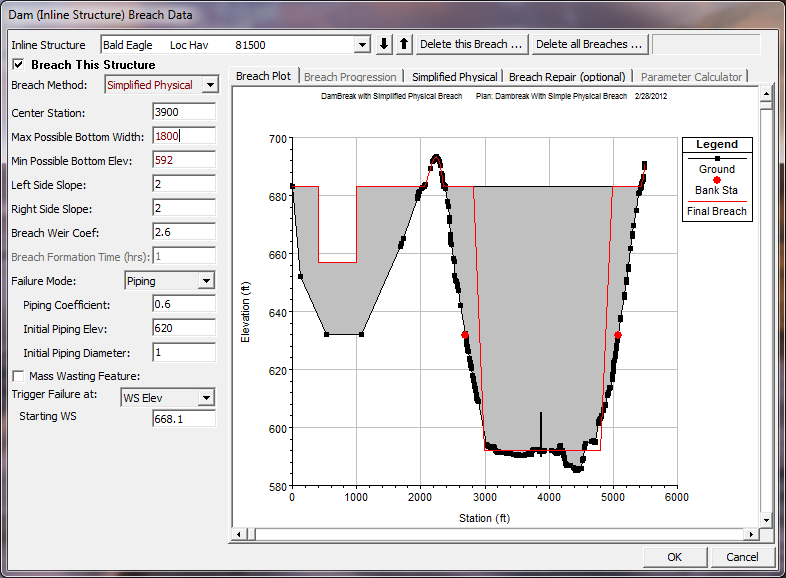Open the Inline Structure dropdown
The width and height of the screenshot is (786, 578).
pos(362,45)
